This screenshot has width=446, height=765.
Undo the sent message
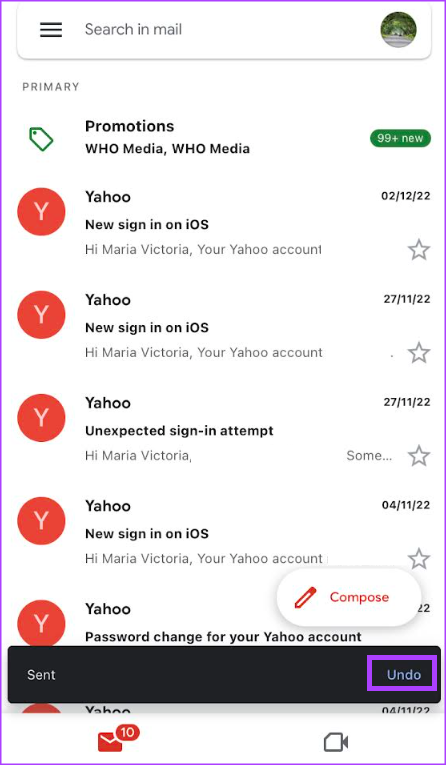[x=404, y=674]
